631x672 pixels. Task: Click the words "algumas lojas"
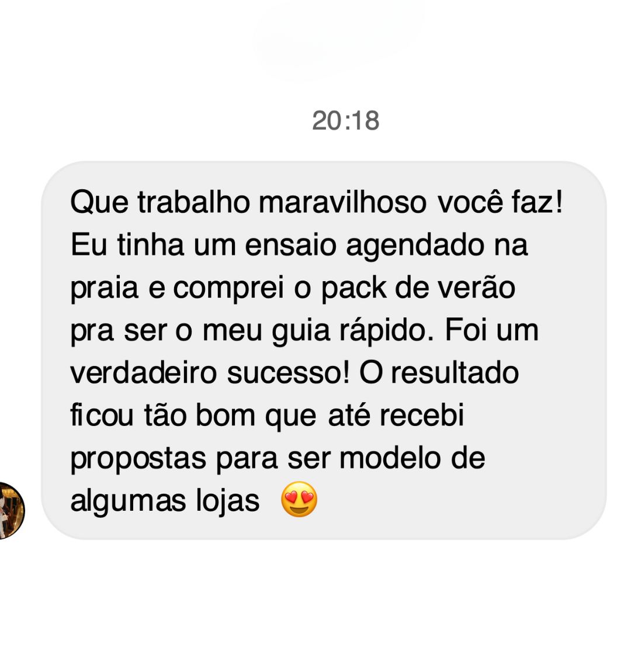(x=165, y=501)
